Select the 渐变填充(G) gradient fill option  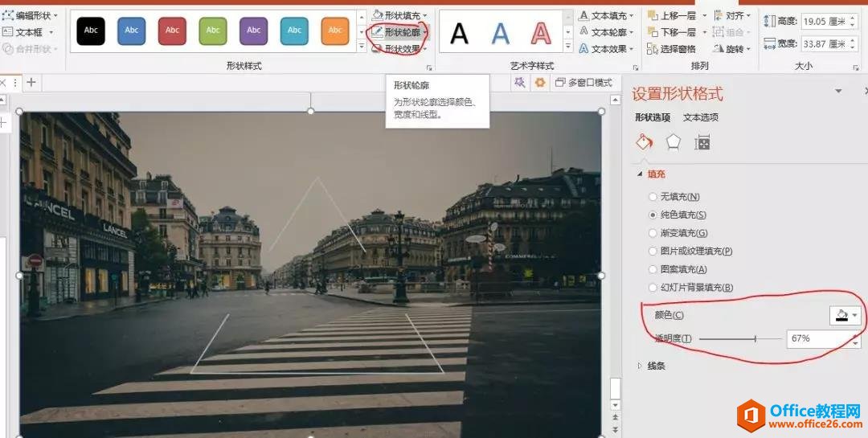[653, 233]
